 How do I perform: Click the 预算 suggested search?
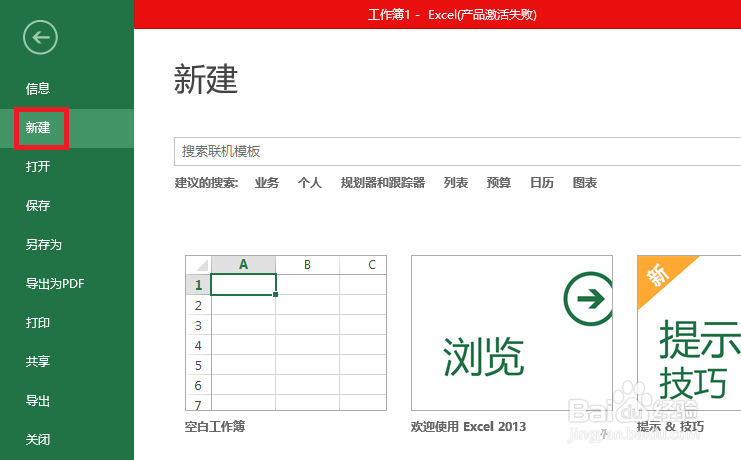tap(499, 183)
